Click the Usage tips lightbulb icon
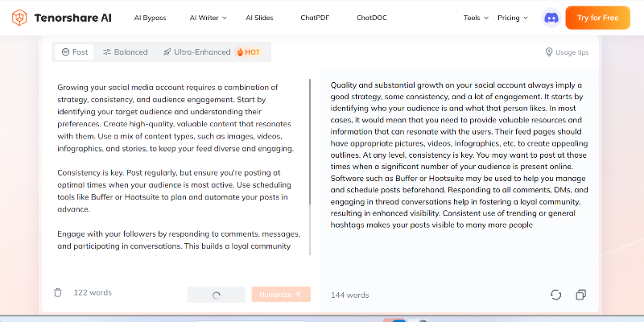 [x=549, y=52]
